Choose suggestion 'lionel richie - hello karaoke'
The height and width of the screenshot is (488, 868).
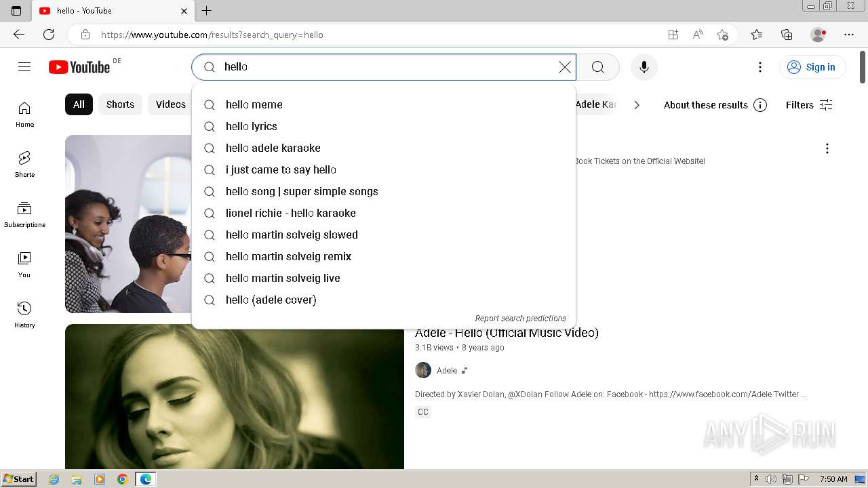point(384,213)
